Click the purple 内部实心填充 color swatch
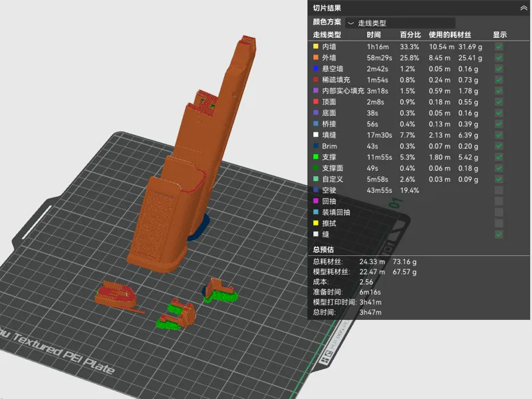This screenshot has height=399, width=532. pyautogui.click(x=316, y=90)
